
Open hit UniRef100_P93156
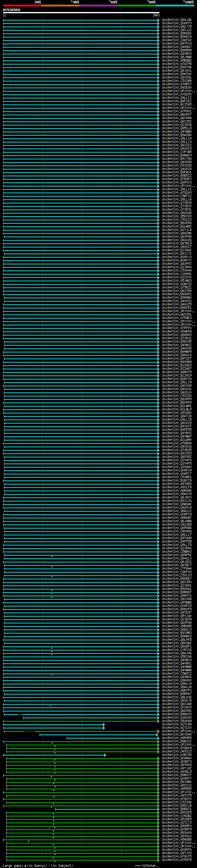(177, 165)
